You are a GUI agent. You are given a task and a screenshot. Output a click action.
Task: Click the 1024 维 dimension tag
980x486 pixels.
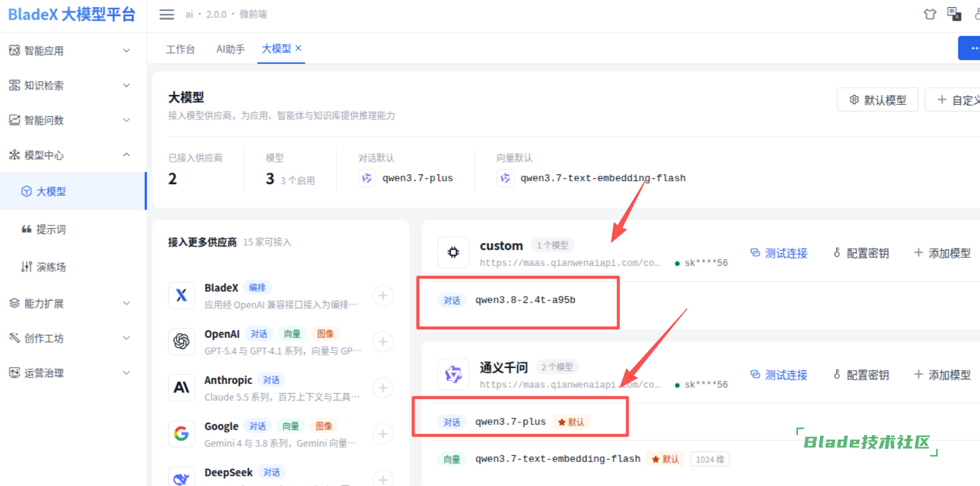[x=710, y=459]
